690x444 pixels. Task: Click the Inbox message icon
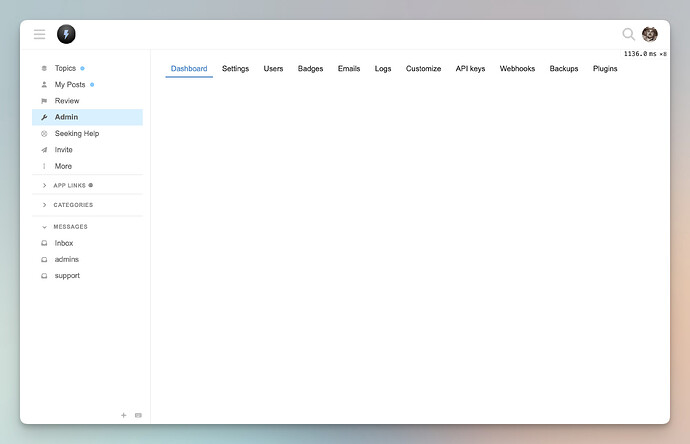pos(44,243)
